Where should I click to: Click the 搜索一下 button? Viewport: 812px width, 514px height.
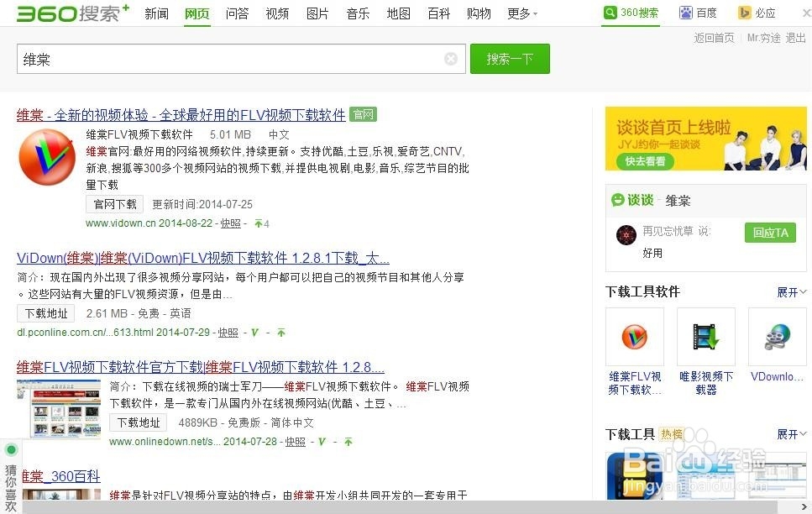coord(510,59)
